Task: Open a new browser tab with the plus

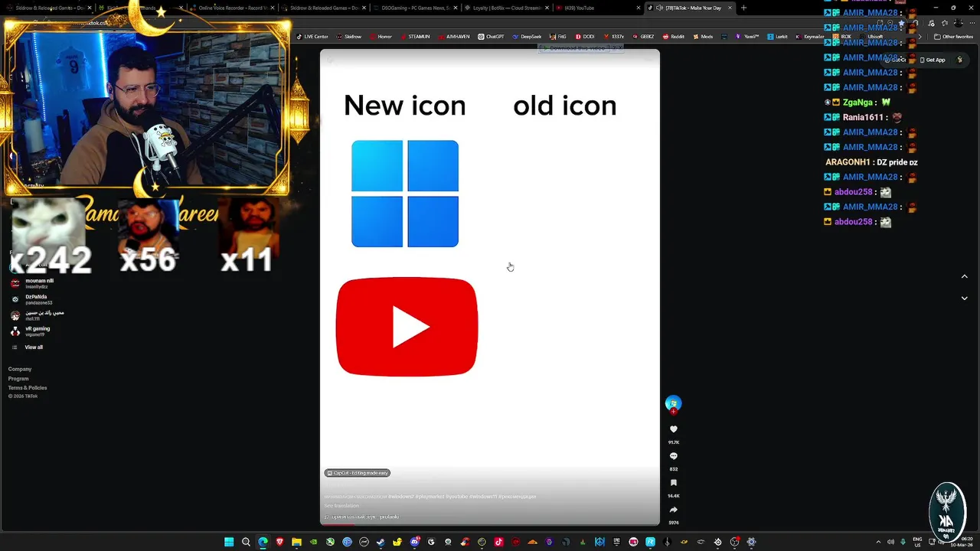Action: click(743, 8)
